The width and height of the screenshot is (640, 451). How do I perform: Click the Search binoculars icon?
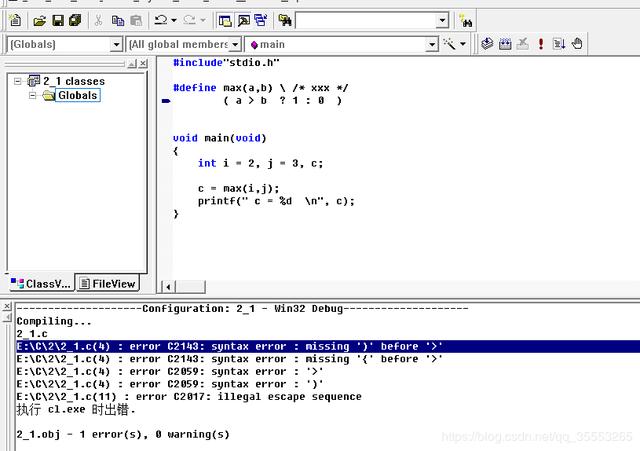(466, 20)
